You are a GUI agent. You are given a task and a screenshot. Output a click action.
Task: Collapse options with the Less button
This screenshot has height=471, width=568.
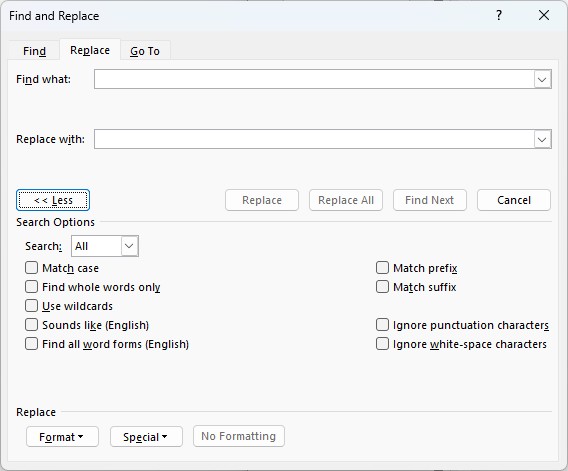pyautogui.click(x=53, y=200)
